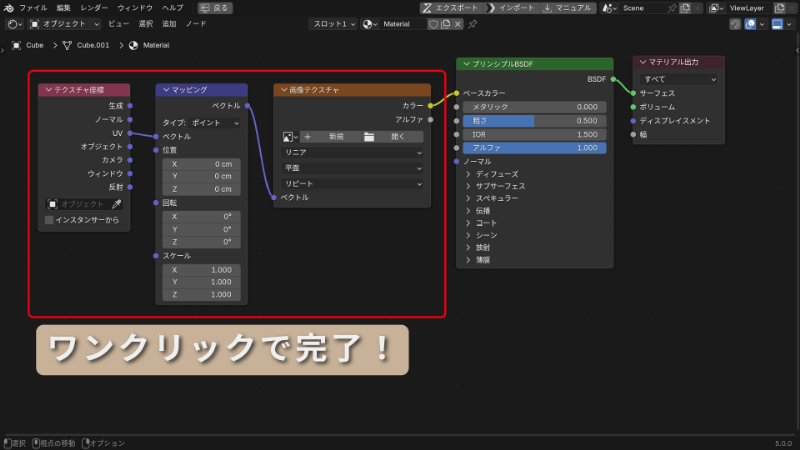Image resolution: width=800 pixels, height=450 pixels.
Task: Expand the コート section
Action: click(x=468, y=223)
